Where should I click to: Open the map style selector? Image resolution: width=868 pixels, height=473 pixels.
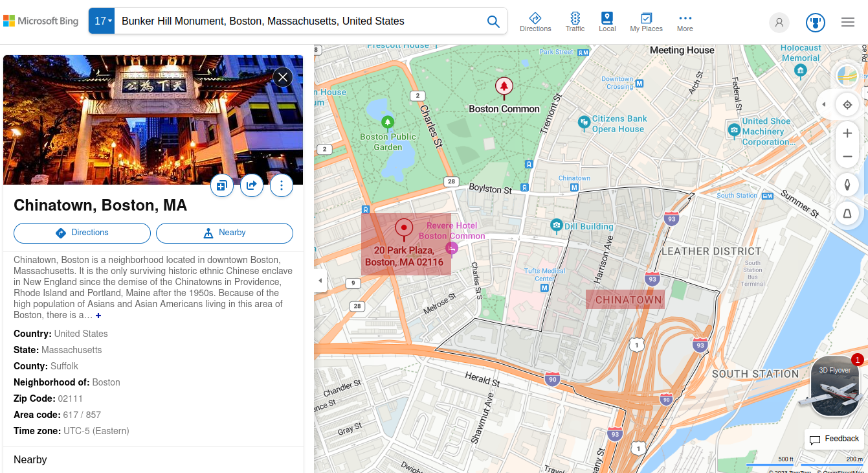coord(847,76)
